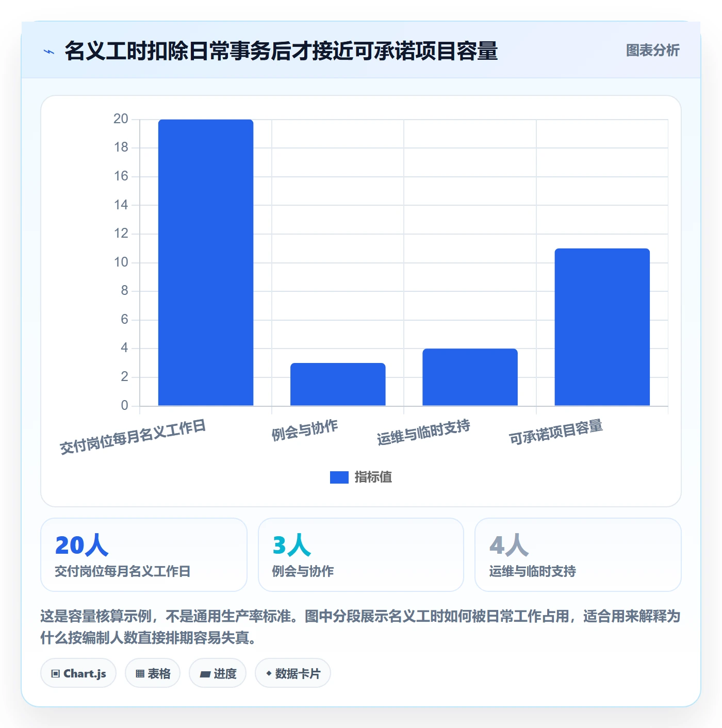722x728 pixels.
Task: Select the 表格 tag
Action: [x=153, y=673]
